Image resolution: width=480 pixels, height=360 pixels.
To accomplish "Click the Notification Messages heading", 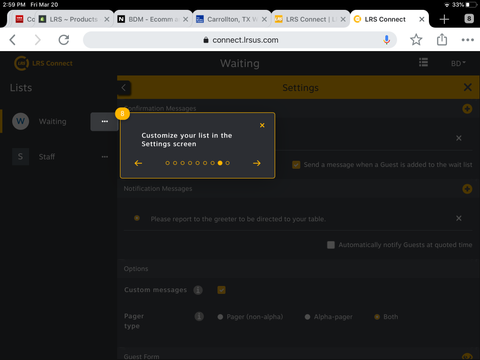I will (x=158, y=189).
